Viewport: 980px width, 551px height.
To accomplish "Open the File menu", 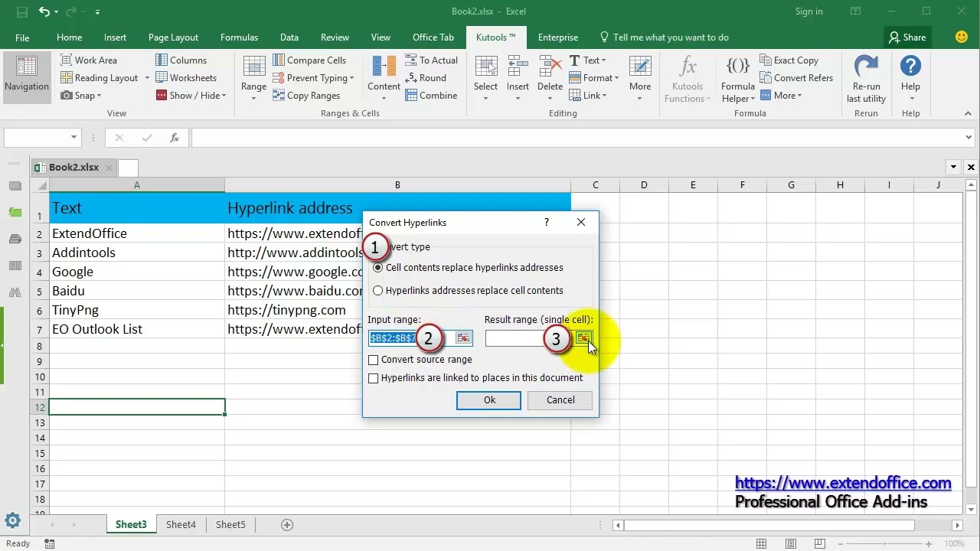I will tap(22, 37).
